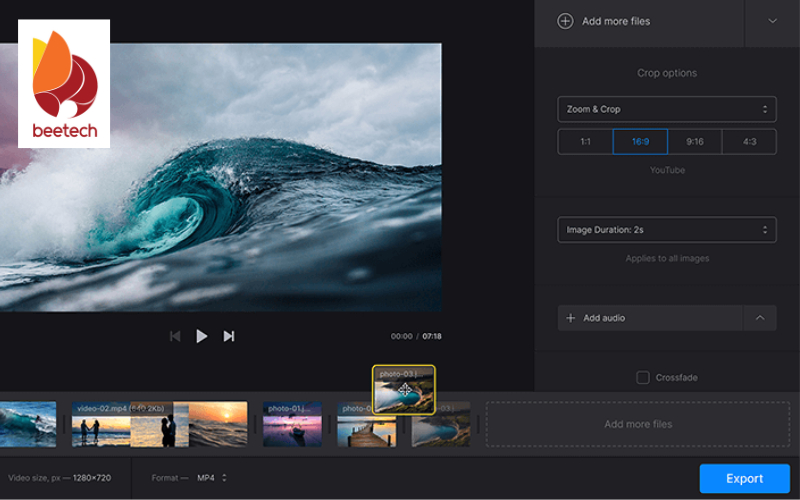This screenshot has width=800, height=500.
Task: Open the Image Duration dropdown
Action: tap(667, 230)
